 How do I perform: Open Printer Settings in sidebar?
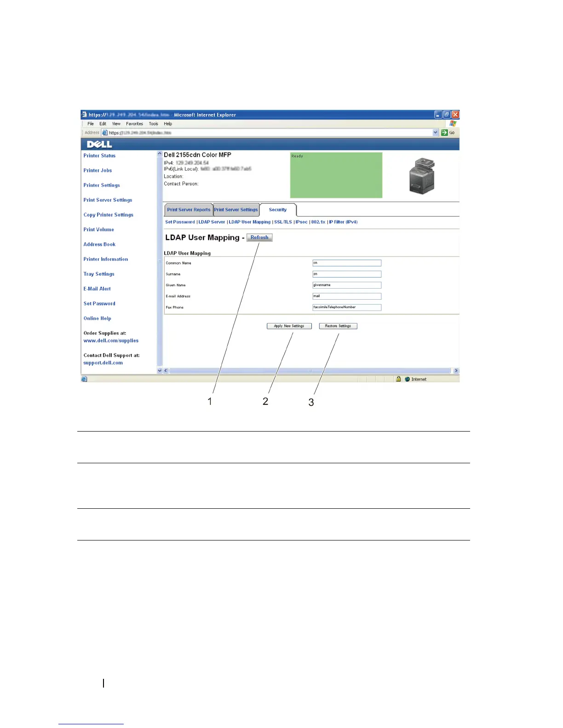coord(102,185)
